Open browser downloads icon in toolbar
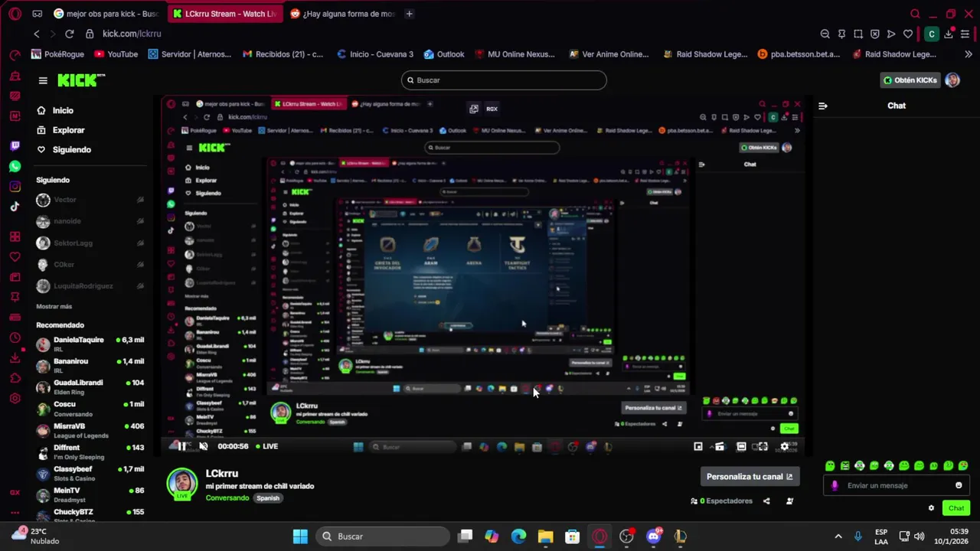The width and height of the screenshot is (980, 551). point(949,34)
